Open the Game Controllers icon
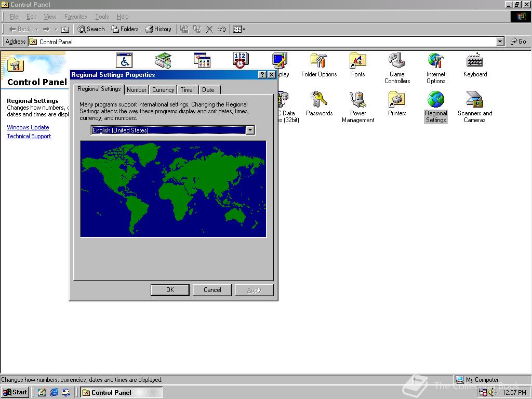532x399 pixels. 396,60
